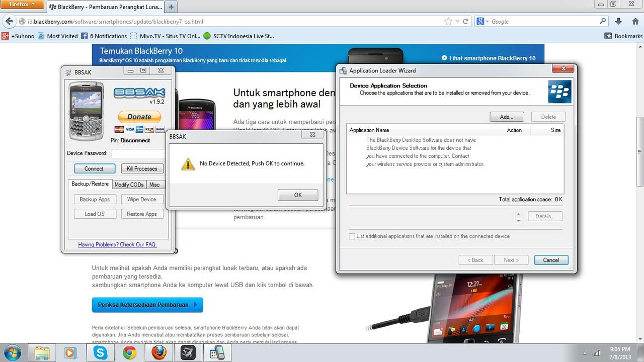Click Lihat smartphone BlackBerry 10 link
This screenshot has width=644, height=362.
tap(489, 58)
